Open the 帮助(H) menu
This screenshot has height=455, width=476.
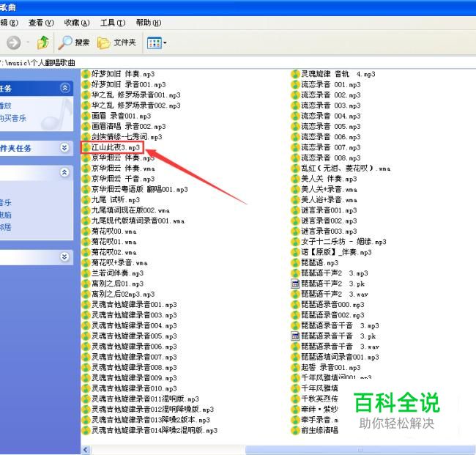pyautogui.click(x=149, y=23)
